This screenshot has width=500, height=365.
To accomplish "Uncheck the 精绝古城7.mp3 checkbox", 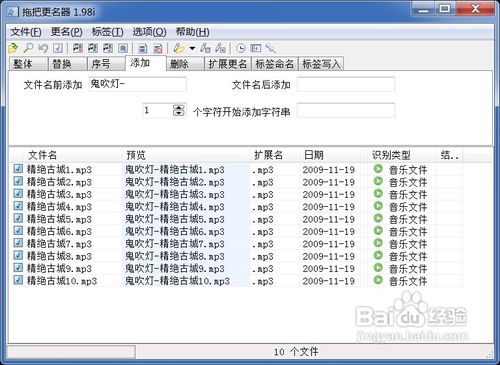I will coord(18,243).
